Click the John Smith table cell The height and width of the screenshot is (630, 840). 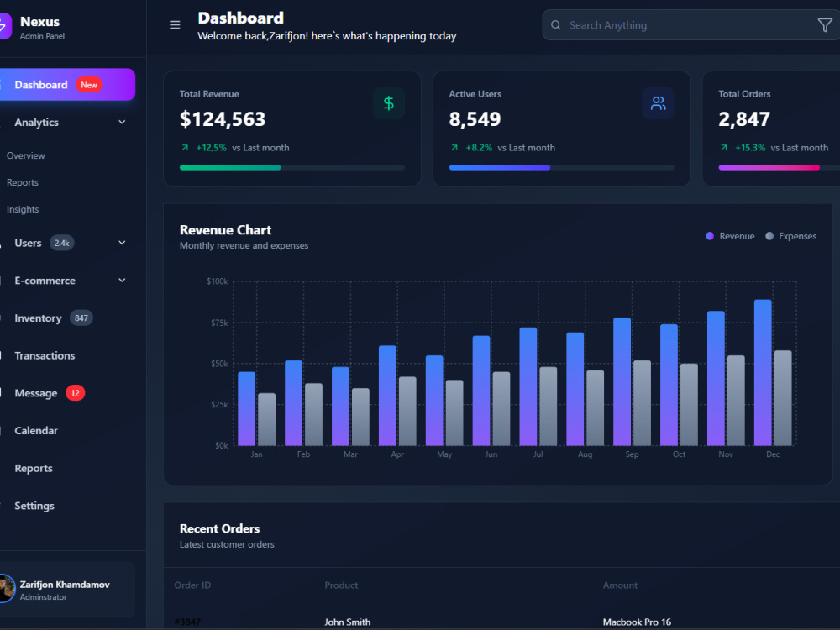click(347, 622)
